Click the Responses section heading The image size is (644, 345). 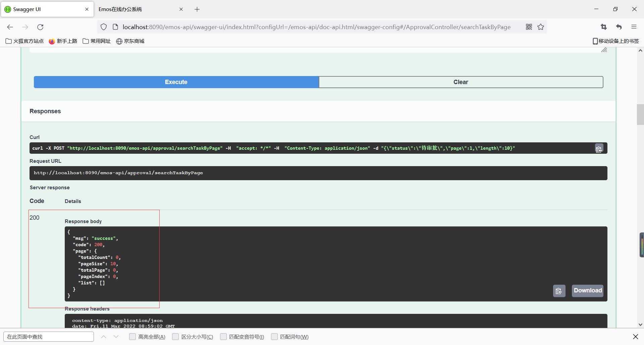click(45, 111)
